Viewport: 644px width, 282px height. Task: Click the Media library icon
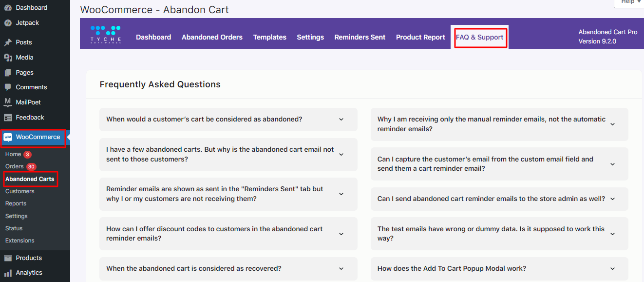point(8,58)
